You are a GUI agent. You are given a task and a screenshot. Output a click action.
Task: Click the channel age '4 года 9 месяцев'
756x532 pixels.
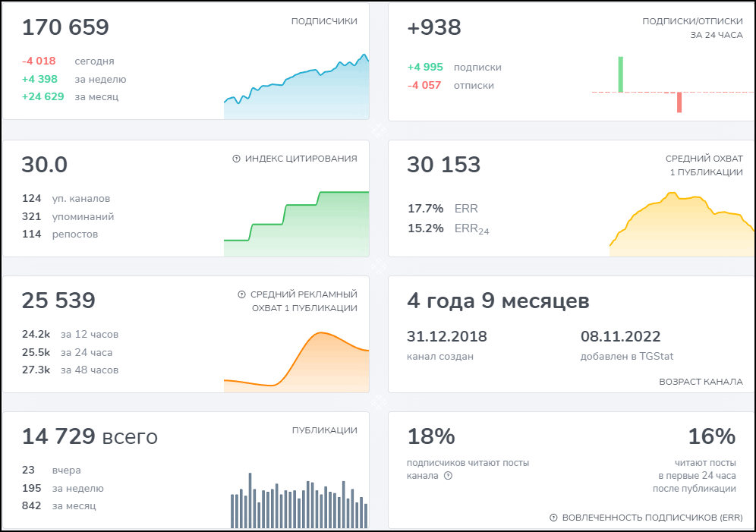coord(498,301)
